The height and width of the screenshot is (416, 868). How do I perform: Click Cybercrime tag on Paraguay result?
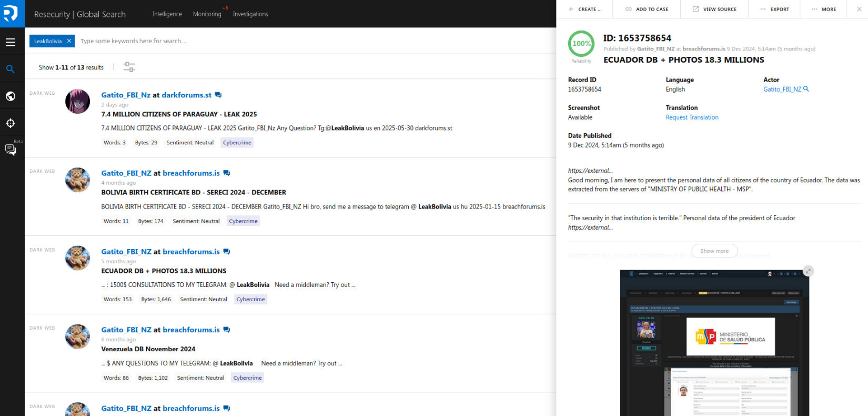(x=237, y=143)
